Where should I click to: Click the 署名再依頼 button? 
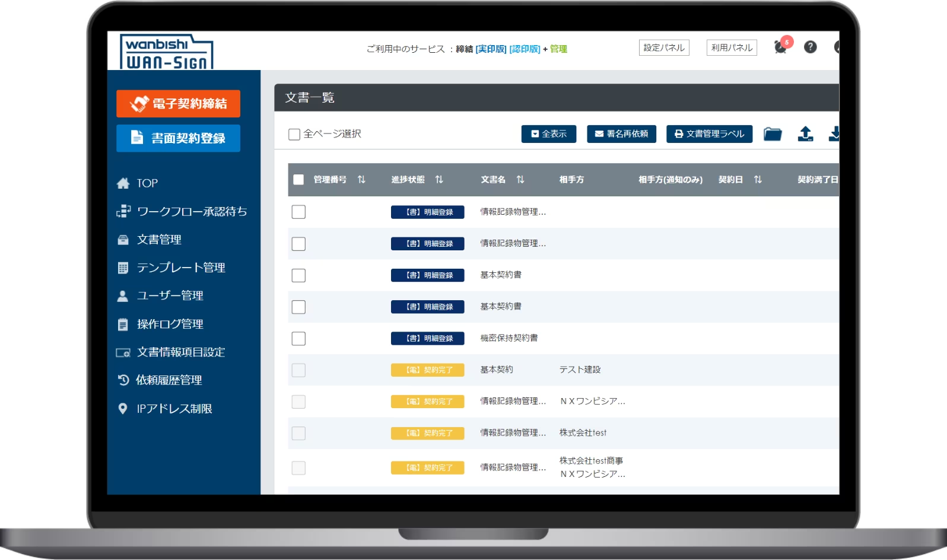(x=622, y=134)
